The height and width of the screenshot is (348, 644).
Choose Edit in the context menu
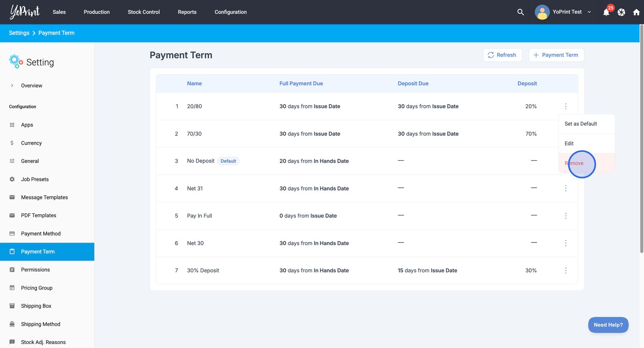[x=569, y=143]
